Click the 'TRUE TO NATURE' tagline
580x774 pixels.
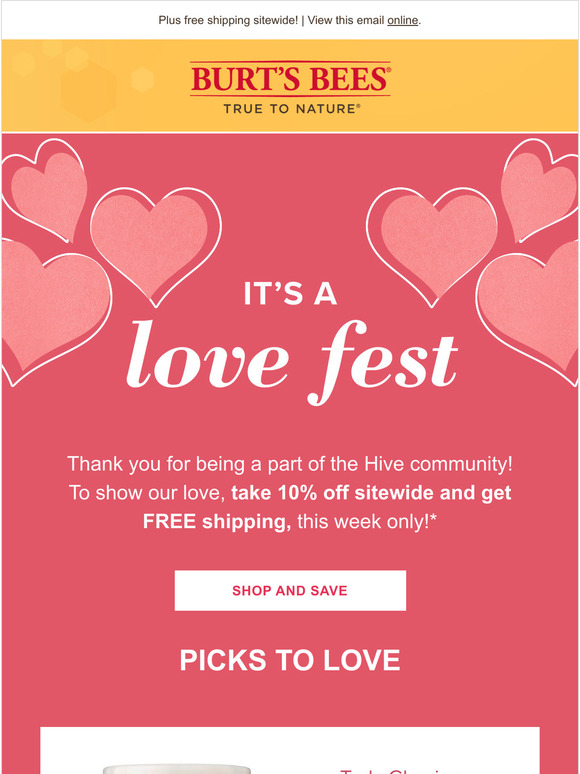(291, 109)
